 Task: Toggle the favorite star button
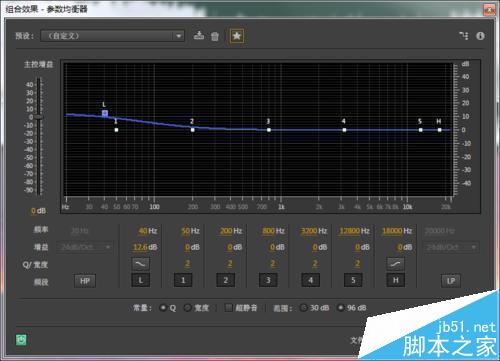237,36
